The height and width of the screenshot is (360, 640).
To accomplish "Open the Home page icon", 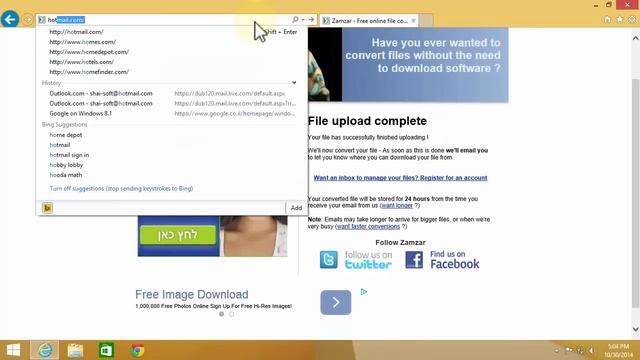I will (x=607, y=19).
